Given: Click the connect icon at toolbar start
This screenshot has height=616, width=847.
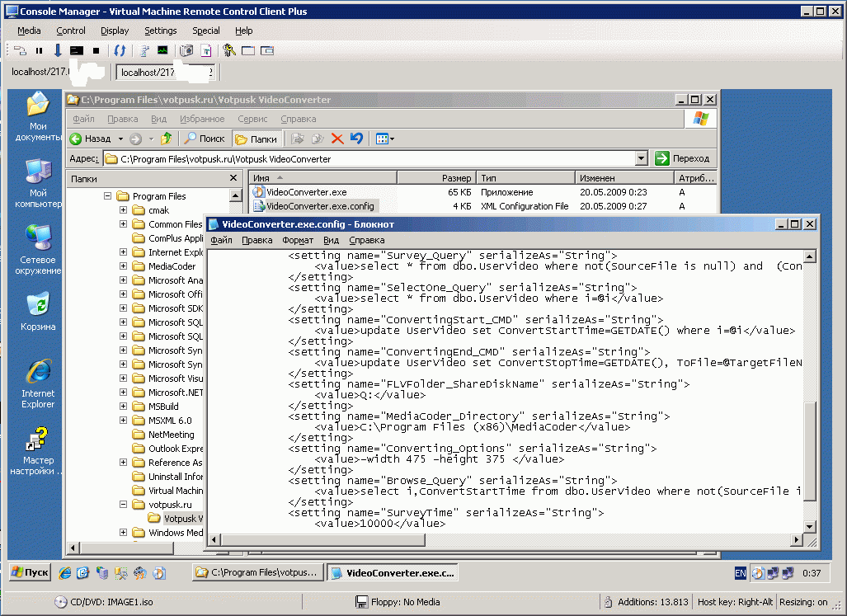Looking at the screenshot, I should 20,51.
